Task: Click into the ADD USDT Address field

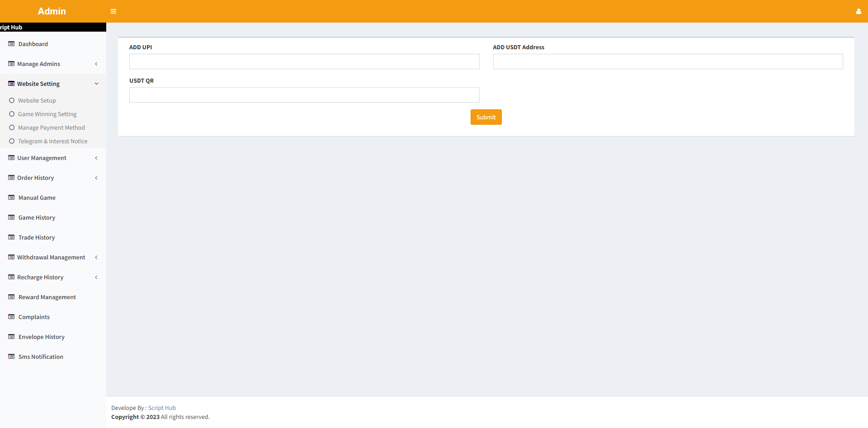Action: point(668,61)
